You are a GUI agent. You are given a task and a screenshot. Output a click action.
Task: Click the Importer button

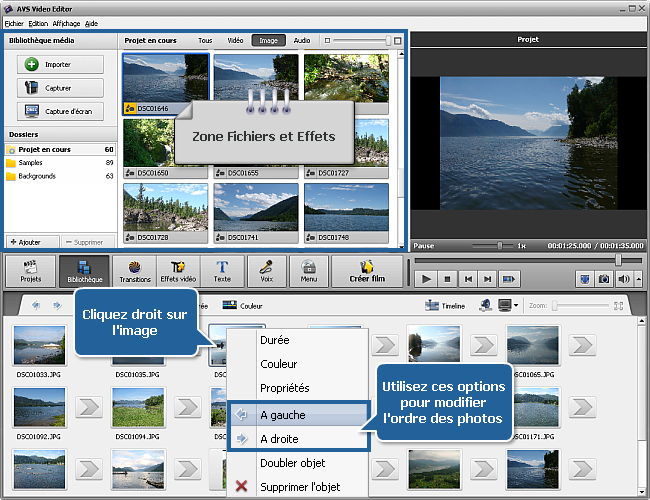(x=60, y=64)
